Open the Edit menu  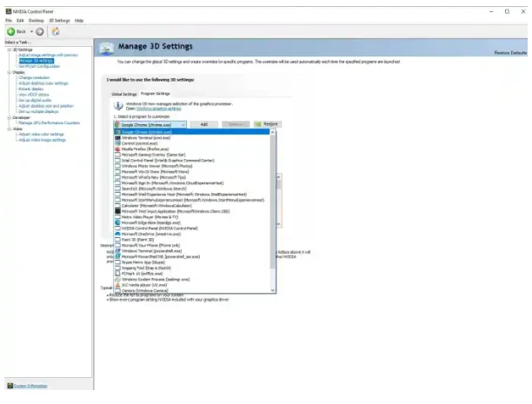[20, 21]
